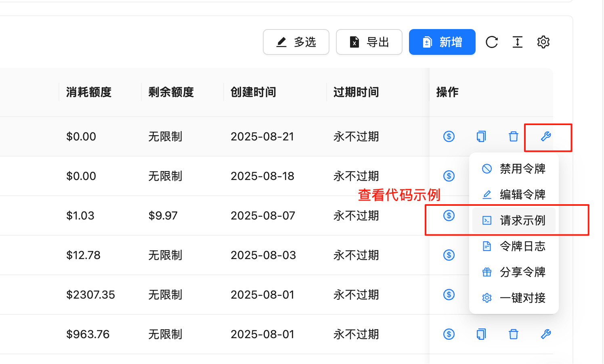Enable multi-select with the 多选 button
This screenshot has width=604, height=364.
tap(296, 42)
